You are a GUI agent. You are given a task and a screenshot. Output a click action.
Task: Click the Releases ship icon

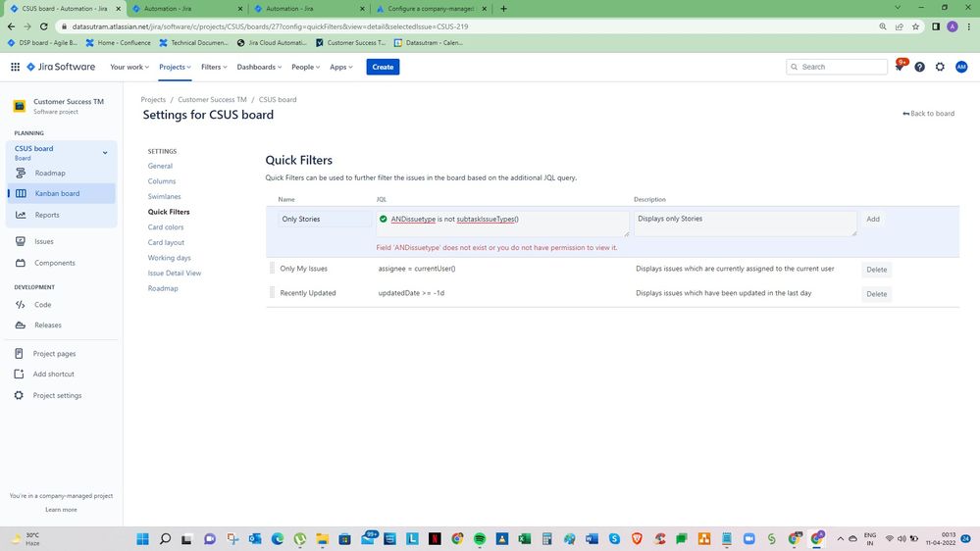tap(21, 326)
